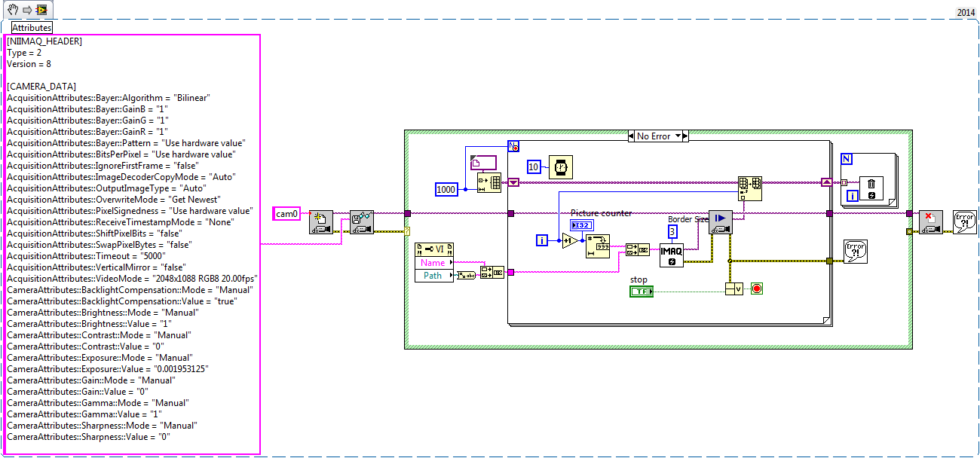Select the Error handler inside the case structure
This screenshot has height=458, width=980.
(856, 252)
